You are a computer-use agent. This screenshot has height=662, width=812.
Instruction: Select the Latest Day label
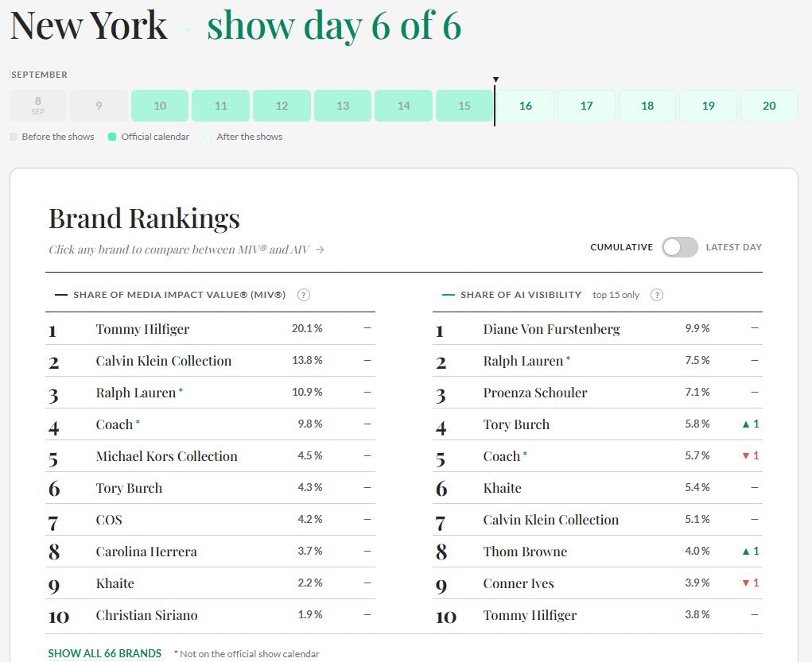[x=734, y=247]
